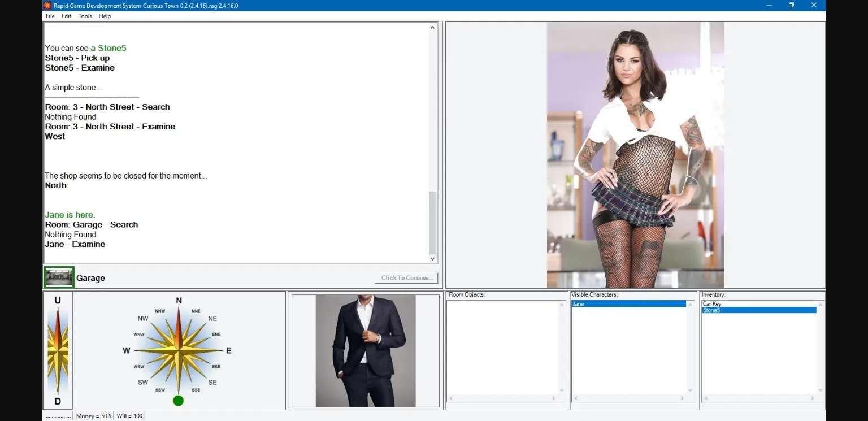
Task: Click the North direction on compass
Action: [x=179, y=301]
